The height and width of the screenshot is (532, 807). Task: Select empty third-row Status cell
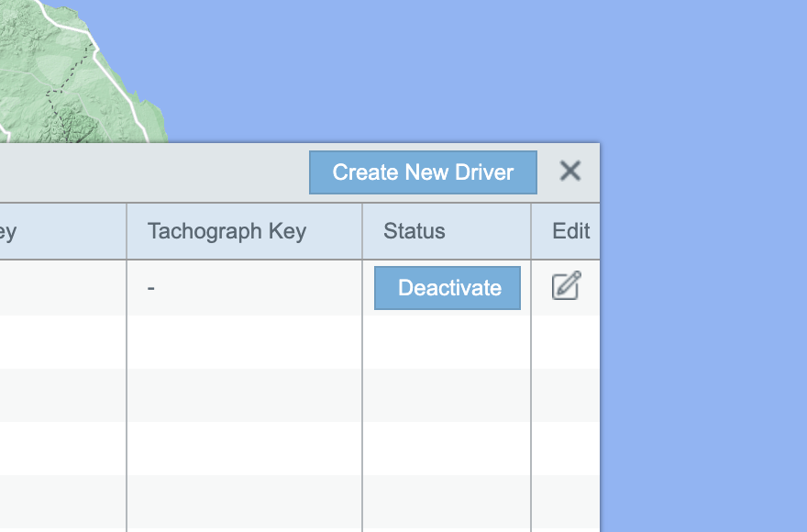tap(447, 395)
